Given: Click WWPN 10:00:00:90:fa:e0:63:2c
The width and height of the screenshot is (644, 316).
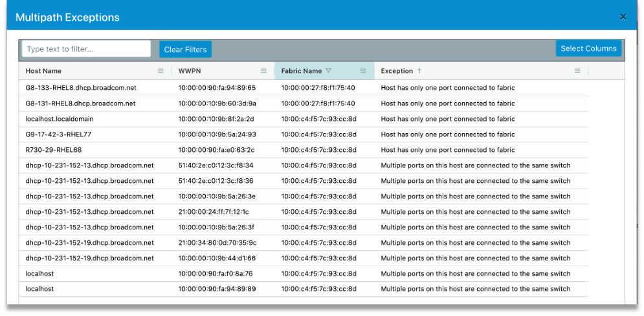Looking at the screenshot, I should (216, 150).
